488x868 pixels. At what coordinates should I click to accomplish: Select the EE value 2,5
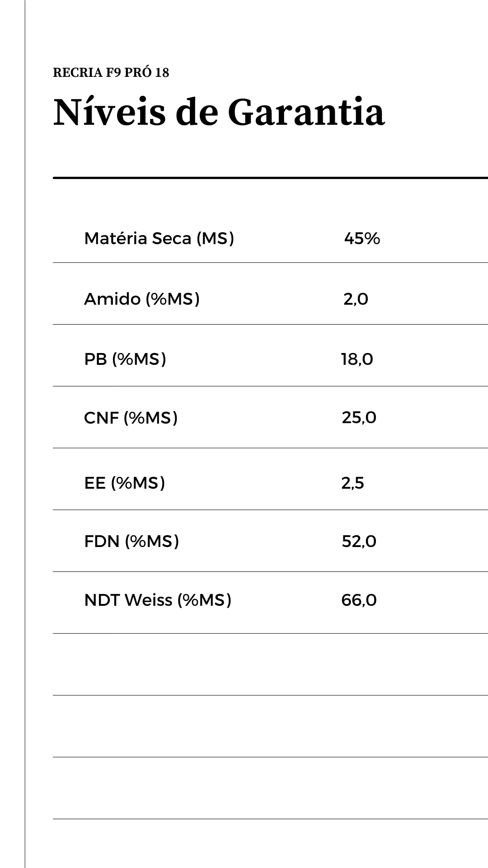pyautogui.click(x=352, y=483)
